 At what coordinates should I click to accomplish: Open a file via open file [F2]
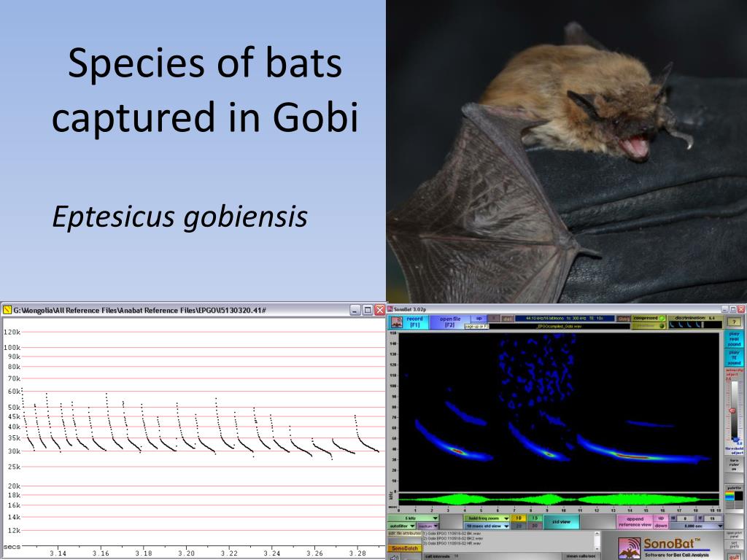(x=449, y=322)
